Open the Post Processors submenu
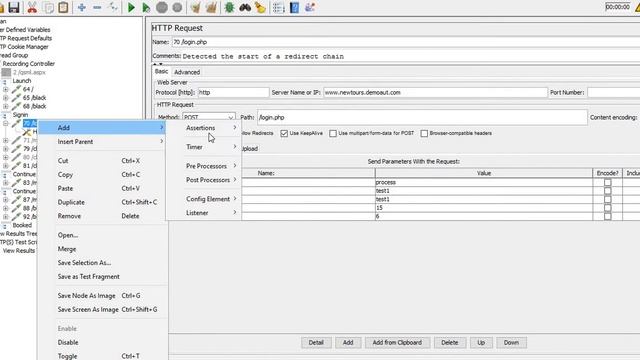 click(203, 180)
